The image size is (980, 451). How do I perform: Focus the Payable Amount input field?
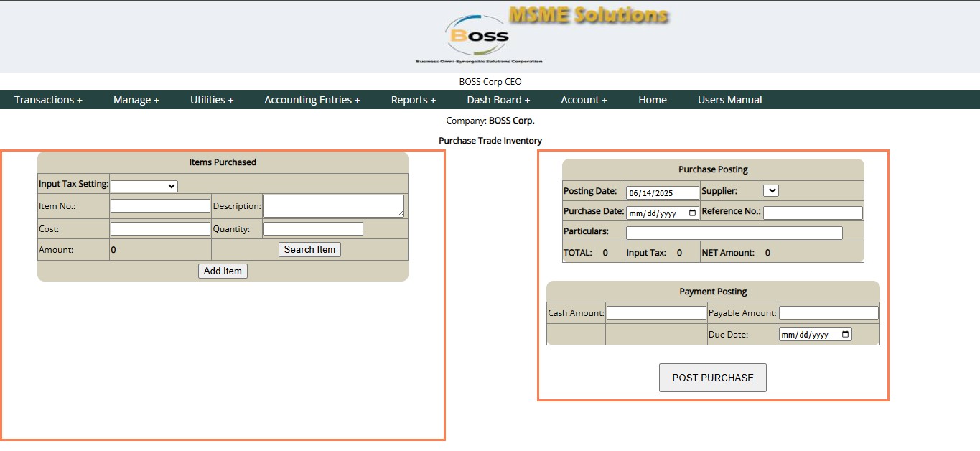pyautogui.click(x=829, y=313)
